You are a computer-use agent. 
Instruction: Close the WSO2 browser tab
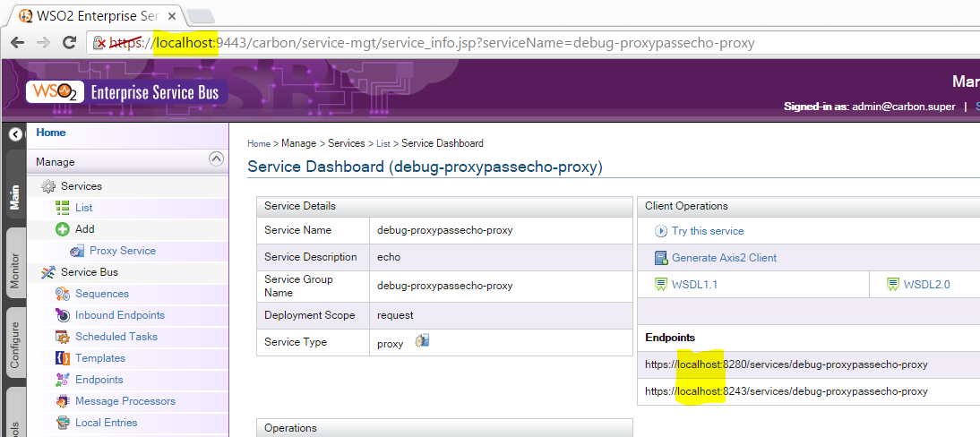pos(173,16)
